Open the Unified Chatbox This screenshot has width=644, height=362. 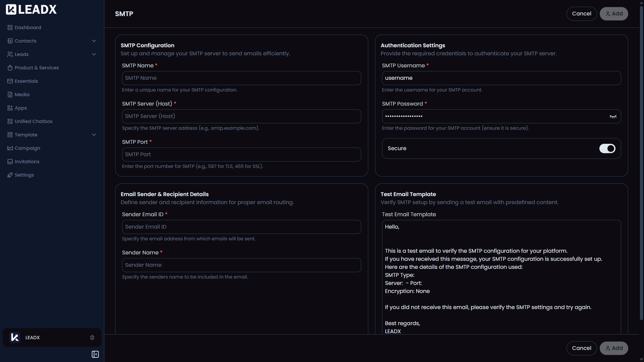[34, 121]
